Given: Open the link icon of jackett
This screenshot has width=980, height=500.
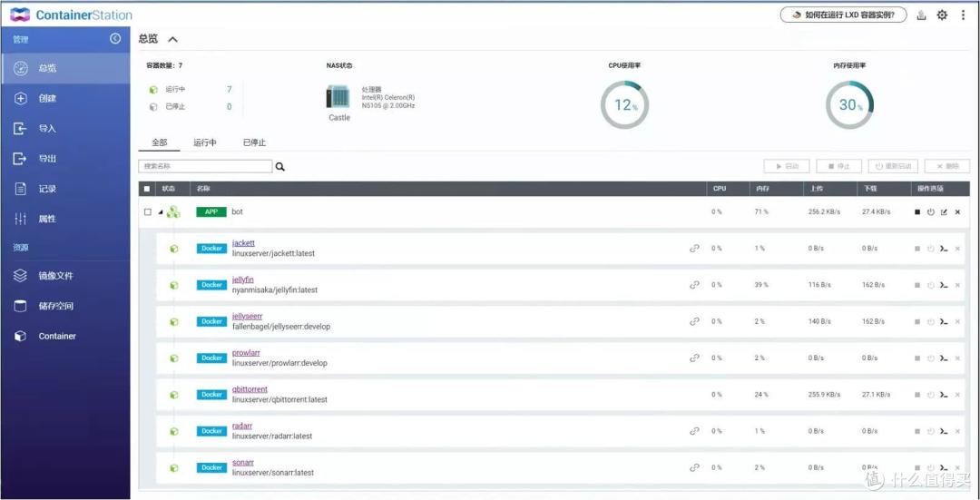Looking at the screenshot, I should point(694,248).
